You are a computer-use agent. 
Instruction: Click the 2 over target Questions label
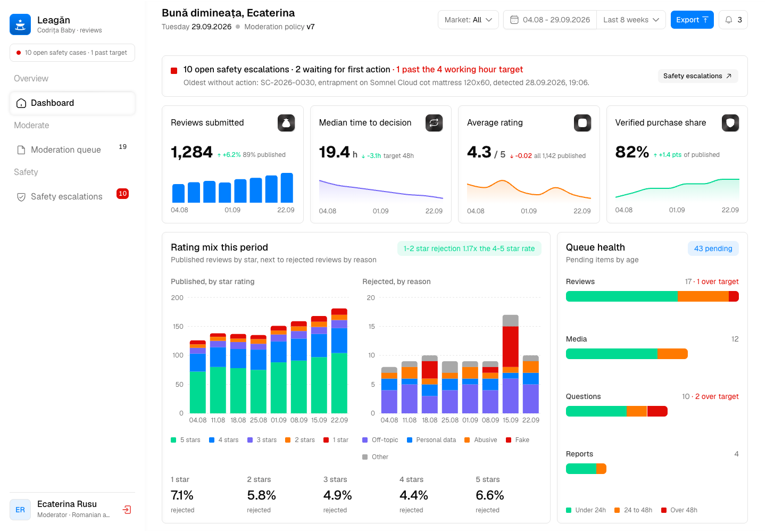tap(717, 396)
